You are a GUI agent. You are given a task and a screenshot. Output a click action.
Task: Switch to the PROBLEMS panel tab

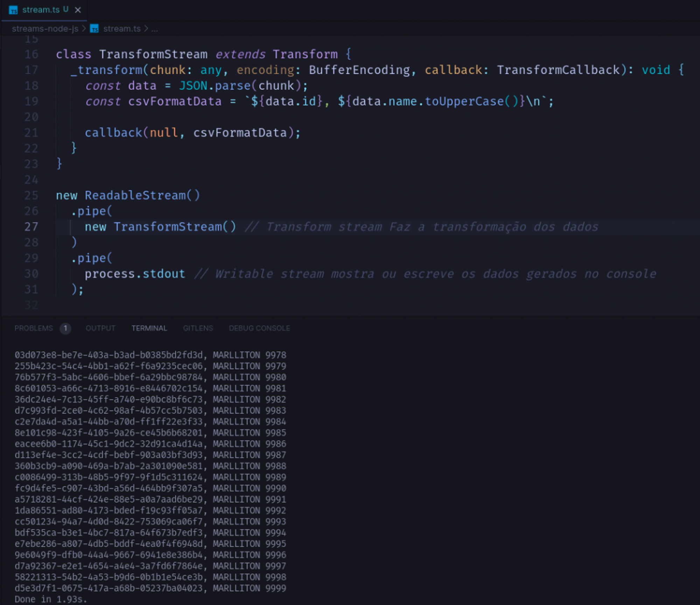click(x=34, y=328)
